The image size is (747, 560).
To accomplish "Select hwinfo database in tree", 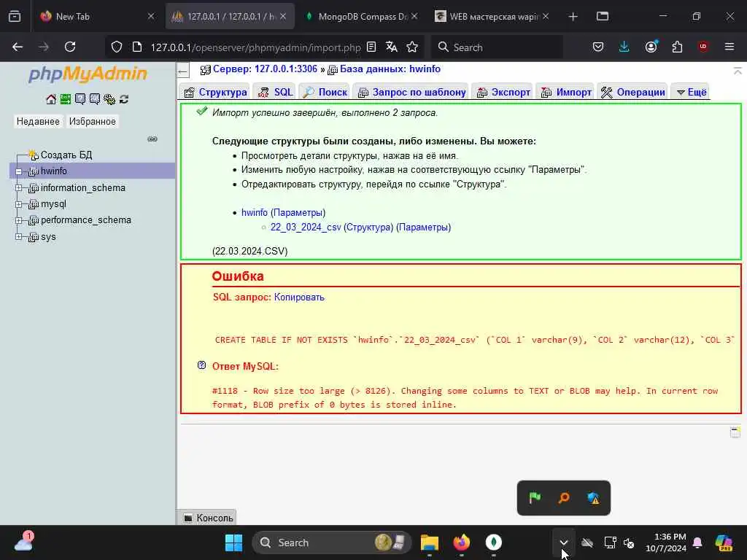I will click(x=53, y=171).
